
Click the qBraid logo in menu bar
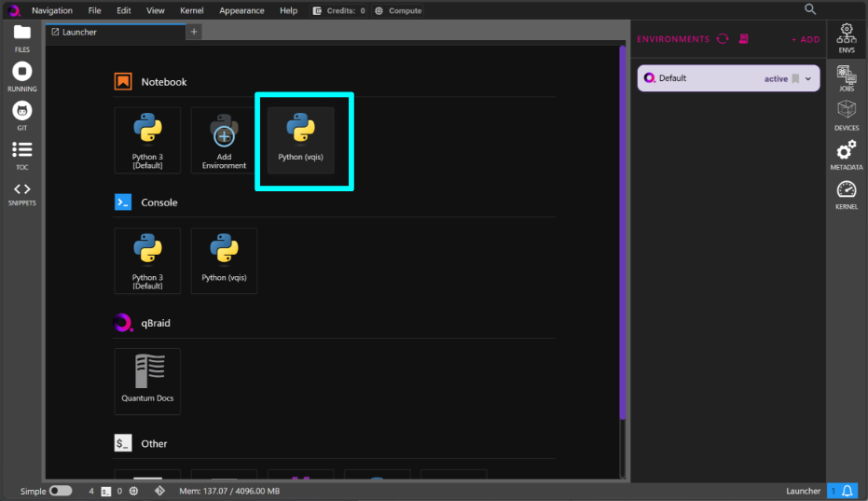(x=14, y=10)
